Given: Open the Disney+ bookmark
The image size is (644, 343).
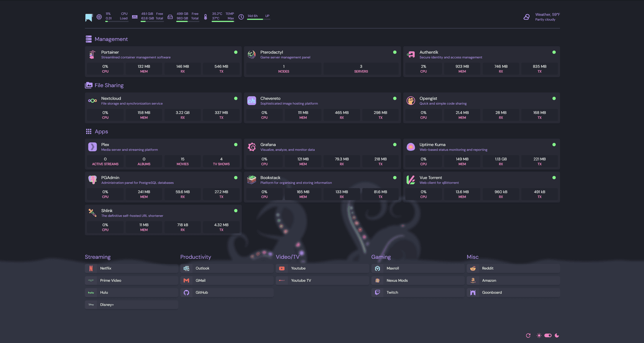Looking at the screenshot, I should 131,305.
